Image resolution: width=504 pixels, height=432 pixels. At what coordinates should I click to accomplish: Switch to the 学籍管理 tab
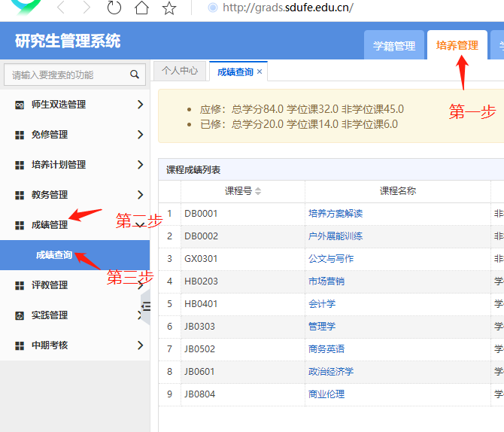point(394,46)
